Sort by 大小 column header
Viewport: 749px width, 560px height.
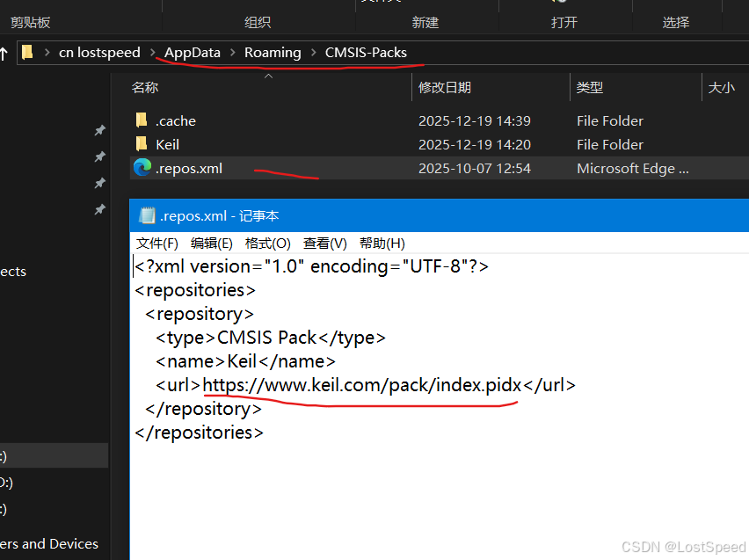(x=721, y=87)
